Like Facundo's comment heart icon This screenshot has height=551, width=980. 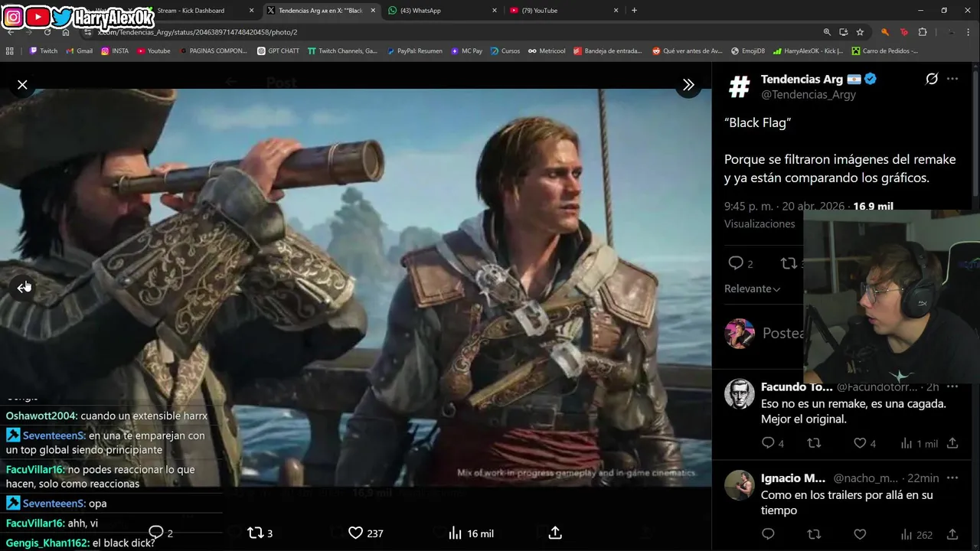[860, 443]
